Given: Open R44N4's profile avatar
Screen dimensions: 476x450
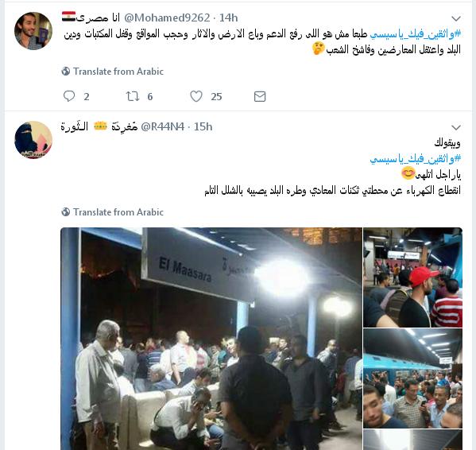Looking at the screenshot, I should pyautogui.click(x=33, y=140).
